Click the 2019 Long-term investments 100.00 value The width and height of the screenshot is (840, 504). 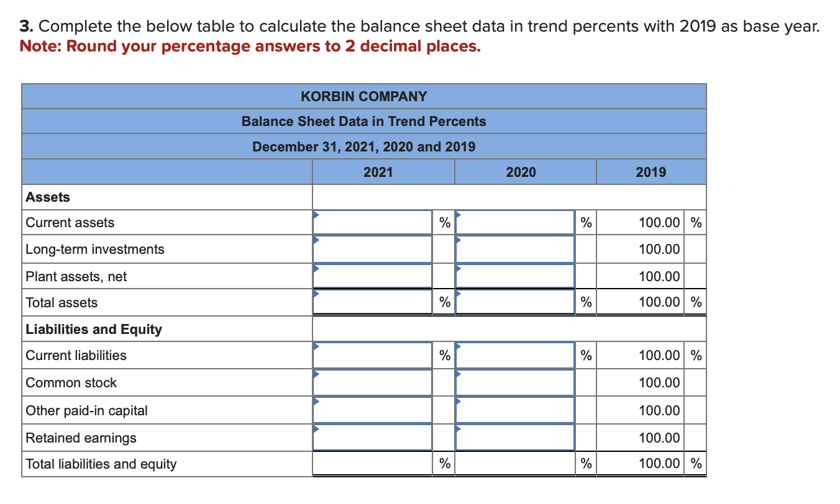660,250
